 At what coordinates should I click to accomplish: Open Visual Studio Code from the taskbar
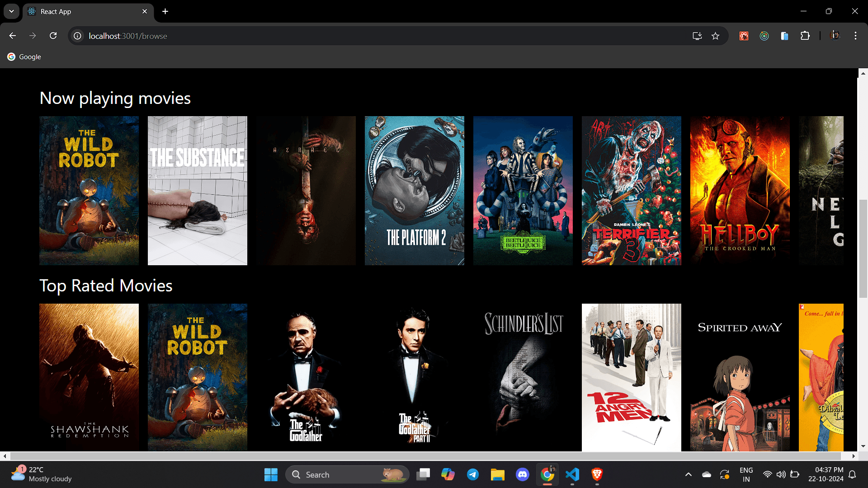pos(572,474)
